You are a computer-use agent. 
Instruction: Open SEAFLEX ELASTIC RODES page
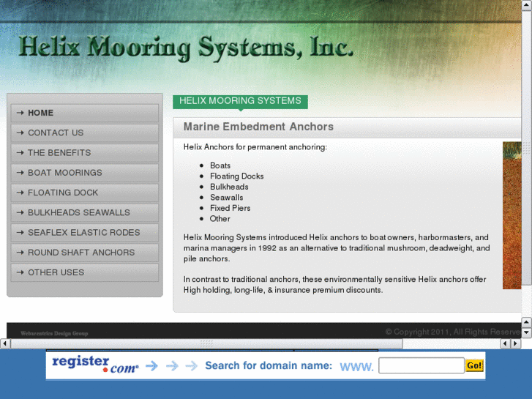point(84,233)
